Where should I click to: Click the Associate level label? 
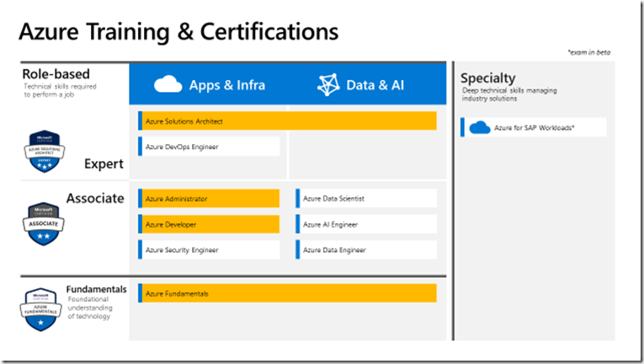95,198
